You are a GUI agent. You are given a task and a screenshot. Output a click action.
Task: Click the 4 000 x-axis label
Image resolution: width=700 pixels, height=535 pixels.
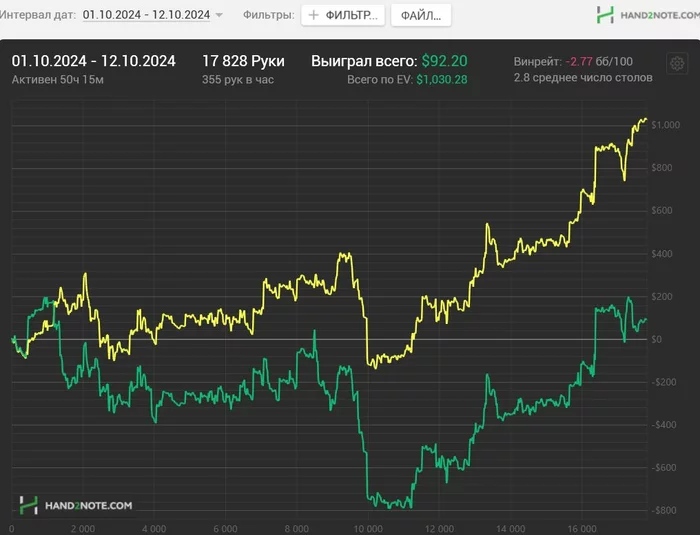click(x=154, y=529)
